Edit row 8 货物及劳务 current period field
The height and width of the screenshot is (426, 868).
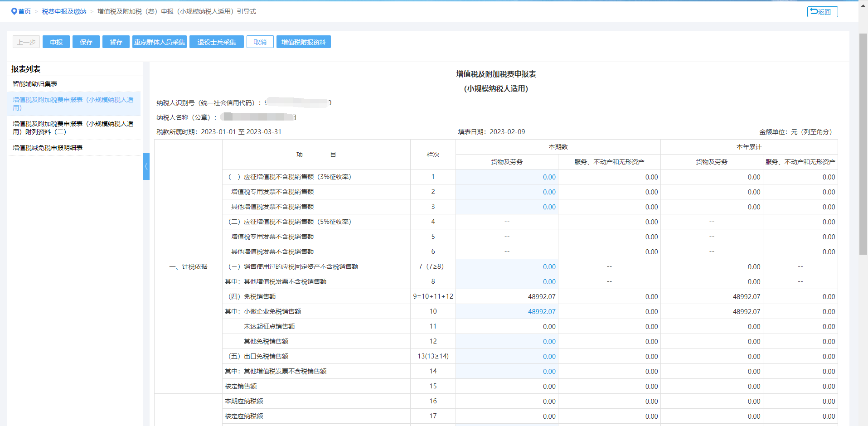[507, 282]
